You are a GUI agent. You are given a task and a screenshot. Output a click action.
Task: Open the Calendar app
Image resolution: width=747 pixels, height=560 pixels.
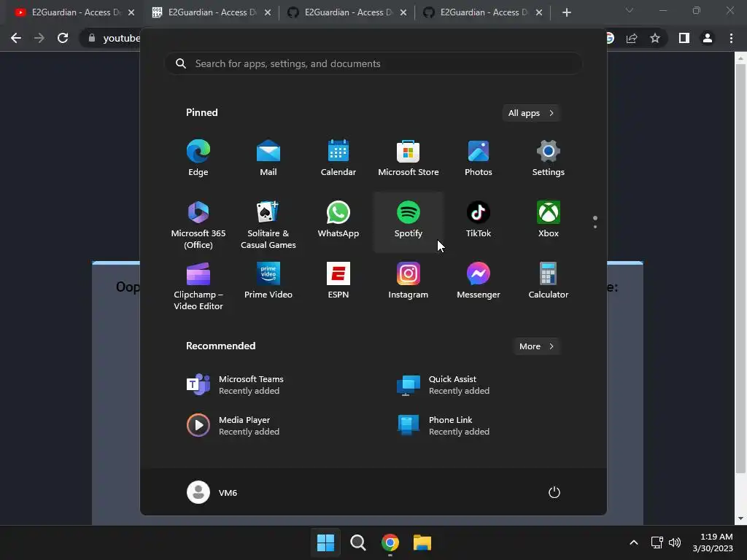(x=338, y=158)
